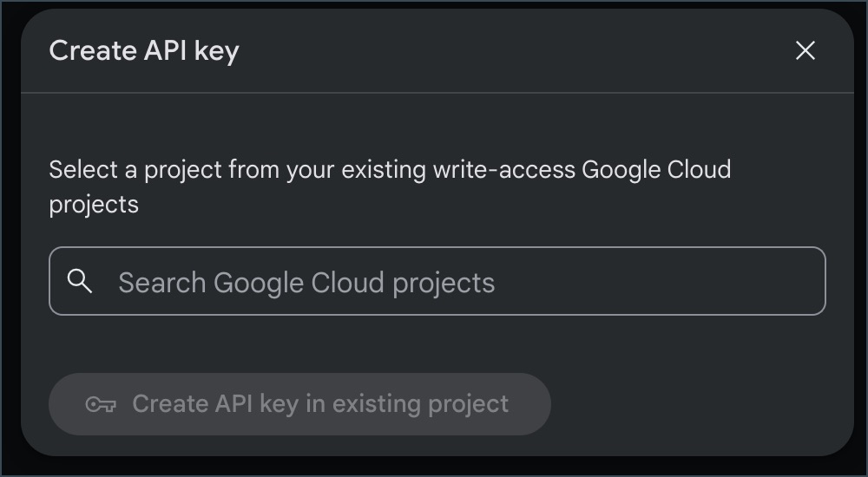The image size is (868, 477).
Task: Click Create API key in existing project
Action: pos(299,404)
